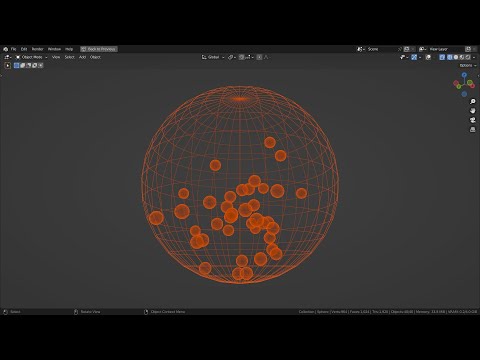480x360 pixels.
Task: Open the object visibility and selectability dropdown
Action: pos(404,57)
